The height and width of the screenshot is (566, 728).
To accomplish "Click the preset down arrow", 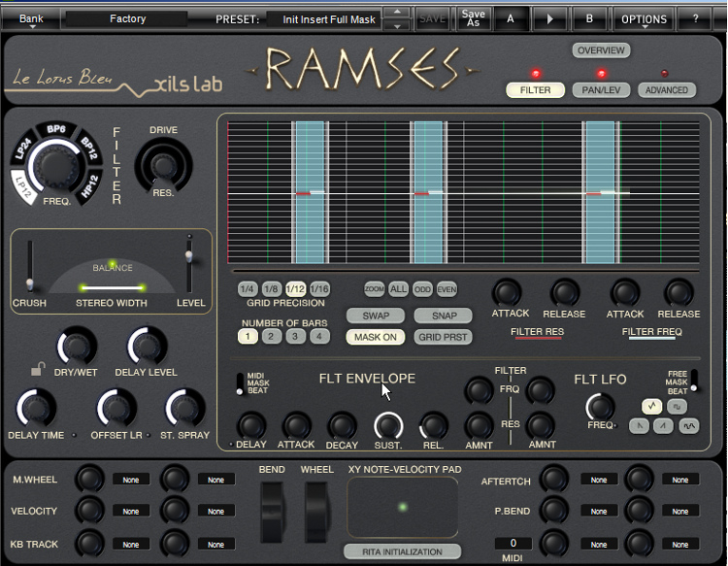I will (397, 26).
